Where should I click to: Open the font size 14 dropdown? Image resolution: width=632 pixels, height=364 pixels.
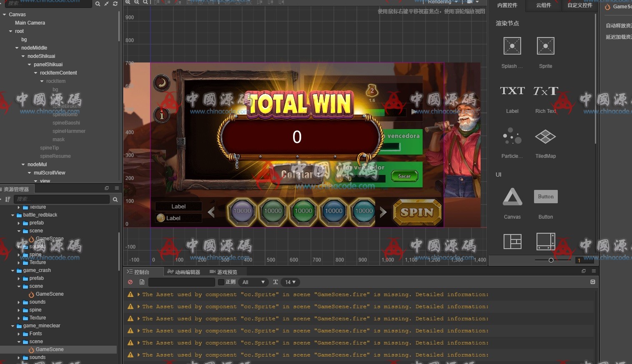point(290,282)
